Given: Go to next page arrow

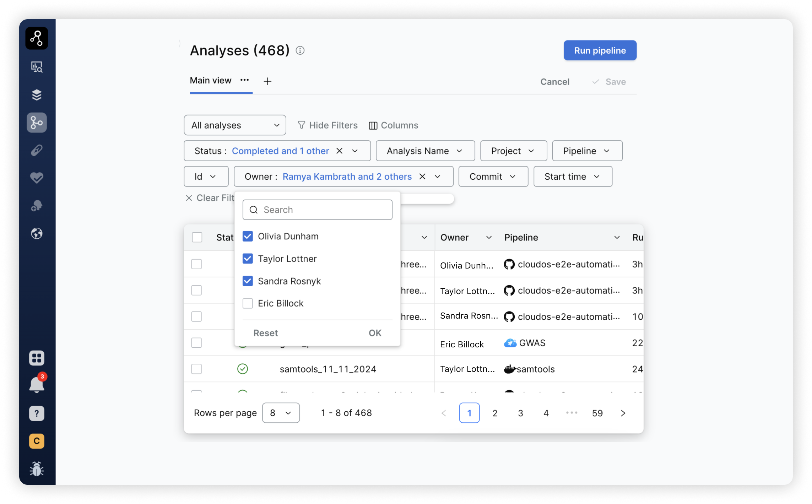Looking at the screenshot, I should tap(623, 413).
